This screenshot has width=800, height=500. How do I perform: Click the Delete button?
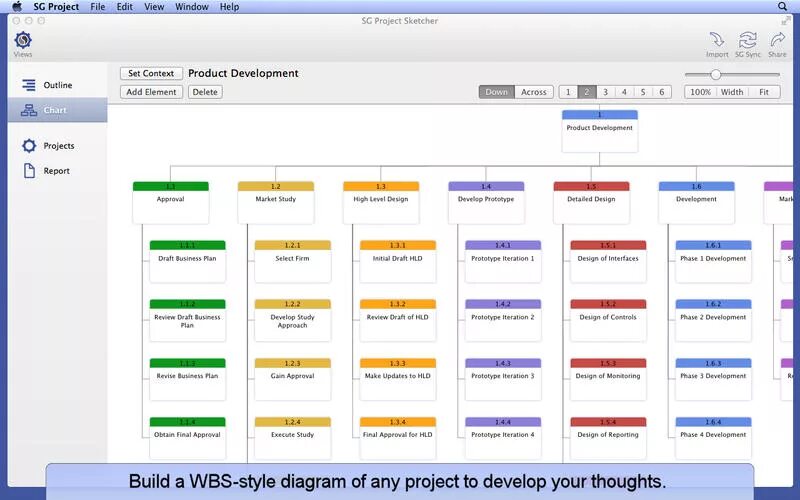pos(205,92)
